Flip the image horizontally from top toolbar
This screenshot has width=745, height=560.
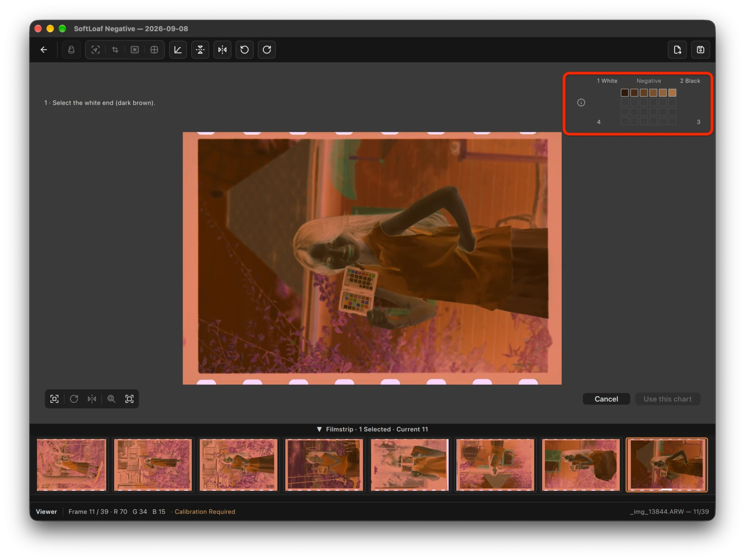tap(223, 50)
